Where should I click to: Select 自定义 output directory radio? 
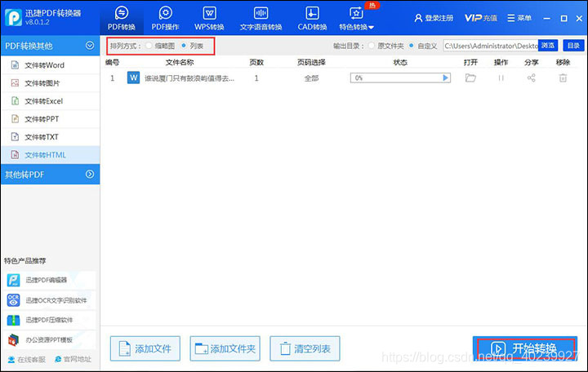(412, 46)
